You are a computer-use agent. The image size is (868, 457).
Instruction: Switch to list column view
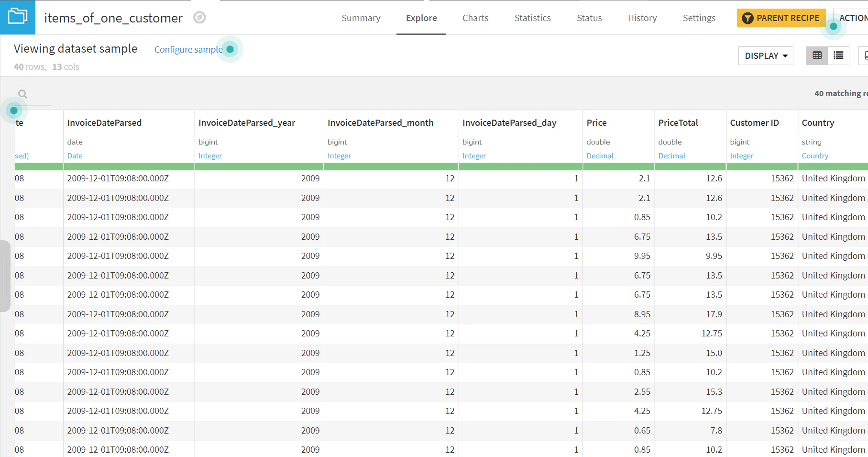tap(838, 56)
